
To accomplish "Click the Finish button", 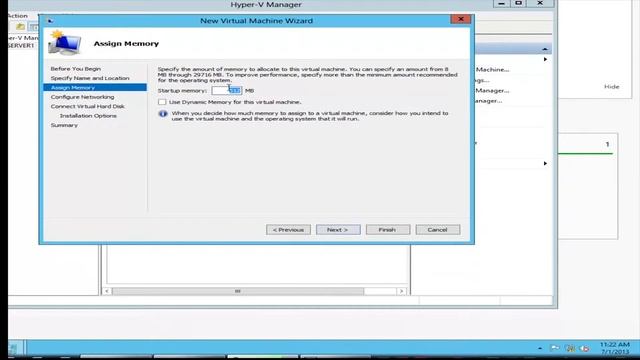I will pos(388,230).
